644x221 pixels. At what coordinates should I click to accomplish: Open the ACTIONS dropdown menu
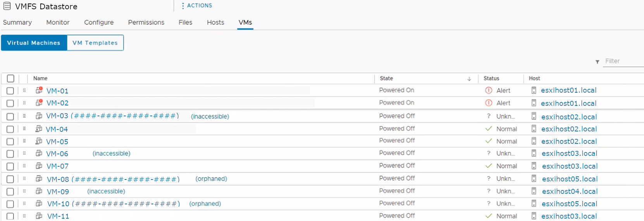pos(197,6)
